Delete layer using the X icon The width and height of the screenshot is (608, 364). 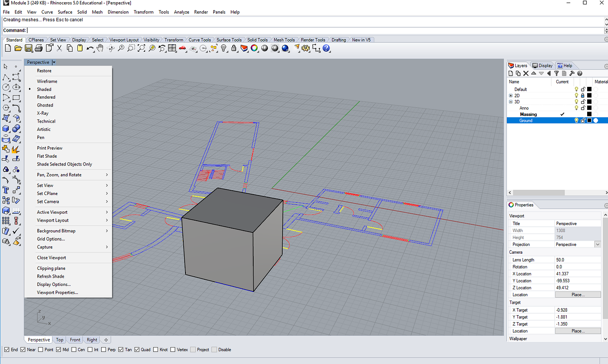(x=525, y=73)
